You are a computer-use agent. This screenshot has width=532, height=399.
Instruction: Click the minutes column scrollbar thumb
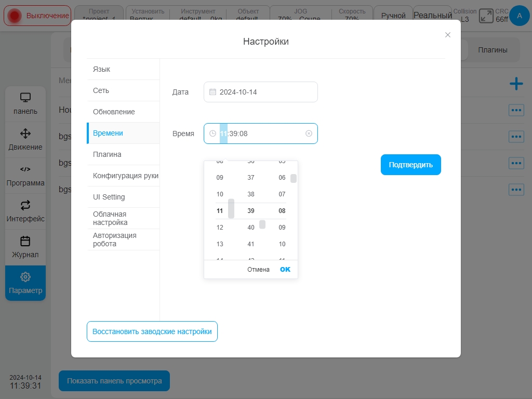pyautogui.click(x=262, y=224)
